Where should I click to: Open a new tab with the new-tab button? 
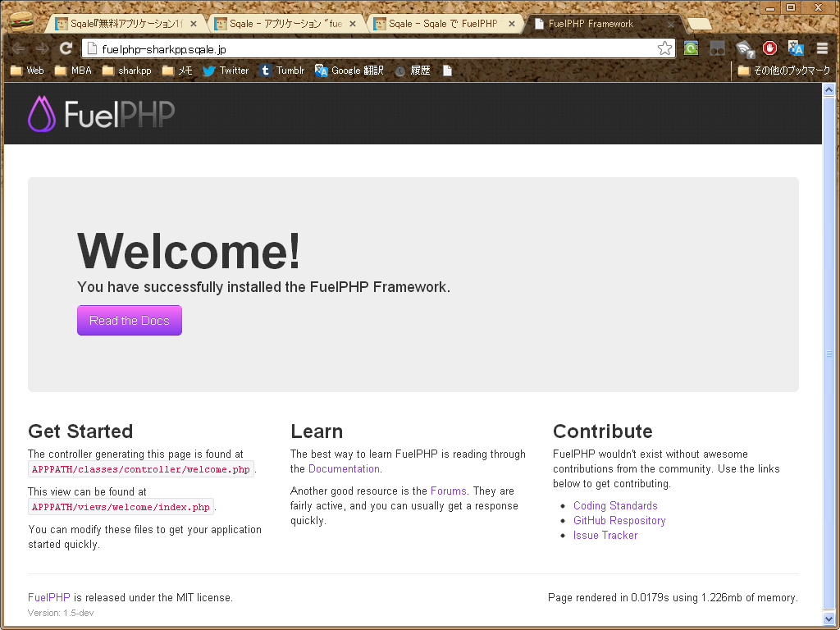tap(699, 24)
